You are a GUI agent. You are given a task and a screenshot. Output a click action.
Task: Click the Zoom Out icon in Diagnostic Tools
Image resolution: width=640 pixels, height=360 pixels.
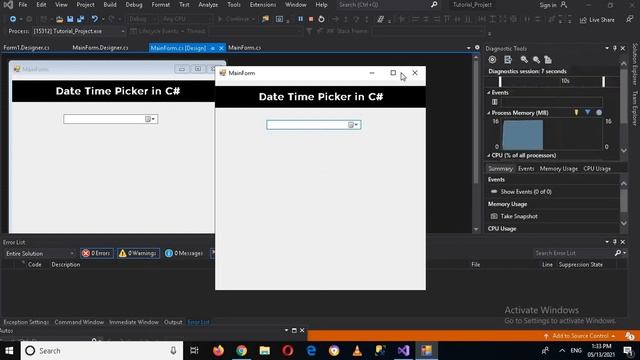pyautogui.click(x=536, y=60)
